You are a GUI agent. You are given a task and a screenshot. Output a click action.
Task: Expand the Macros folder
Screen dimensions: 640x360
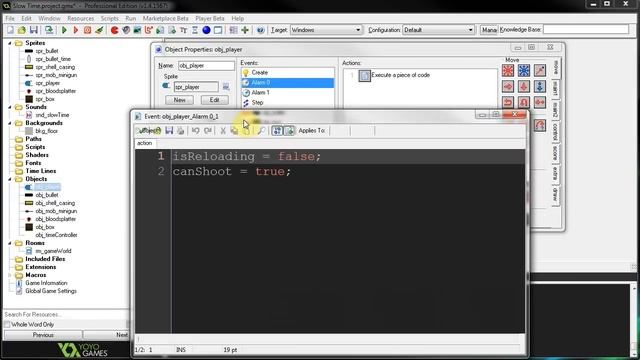10,275
